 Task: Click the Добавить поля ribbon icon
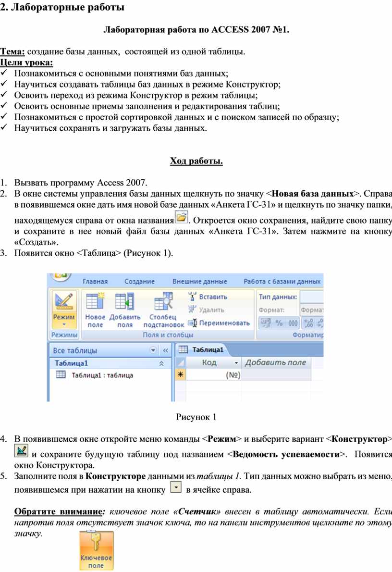(125, 302)
